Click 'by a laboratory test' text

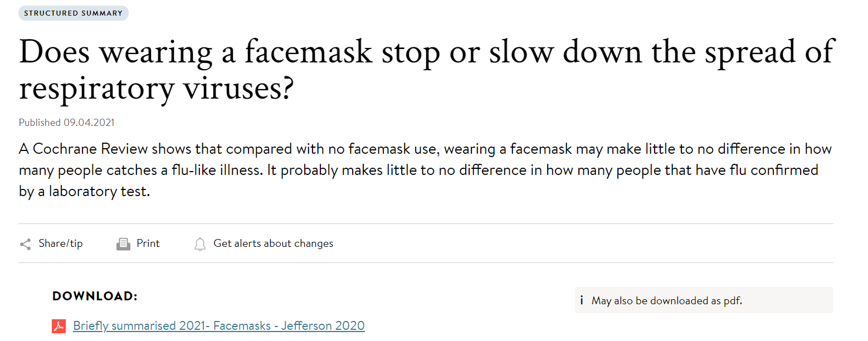point(84,192)
